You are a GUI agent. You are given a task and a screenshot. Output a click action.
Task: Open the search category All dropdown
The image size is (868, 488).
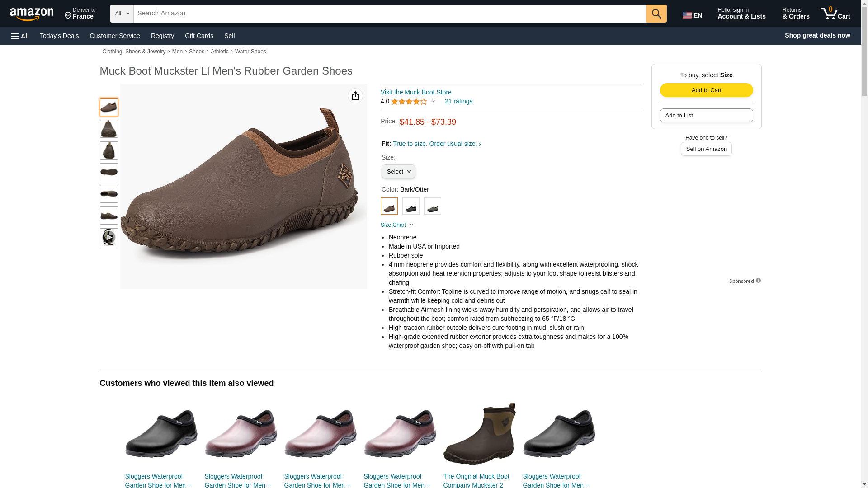(x=122, y=14)
